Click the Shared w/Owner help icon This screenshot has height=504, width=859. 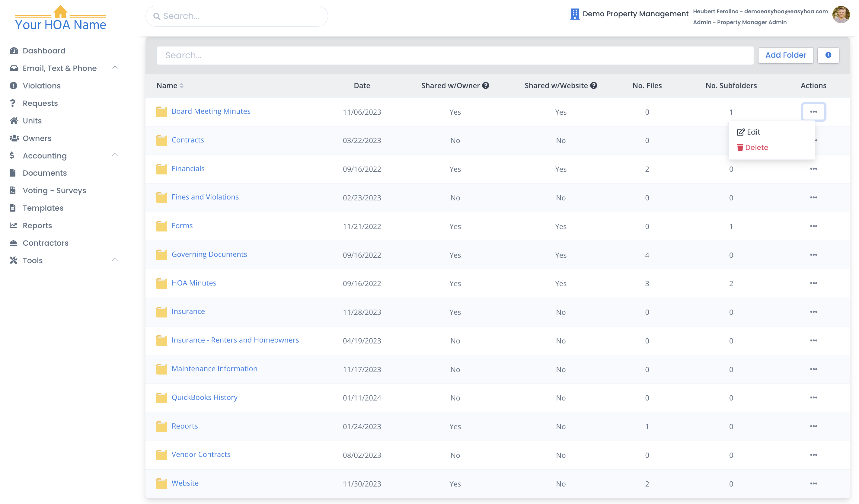485,85
